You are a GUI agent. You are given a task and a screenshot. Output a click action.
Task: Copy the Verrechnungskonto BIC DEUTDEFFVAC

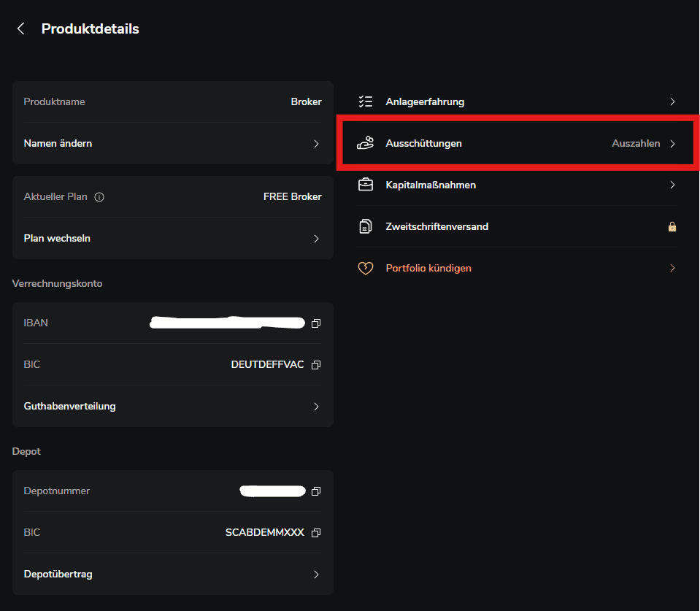click(316, 364)
